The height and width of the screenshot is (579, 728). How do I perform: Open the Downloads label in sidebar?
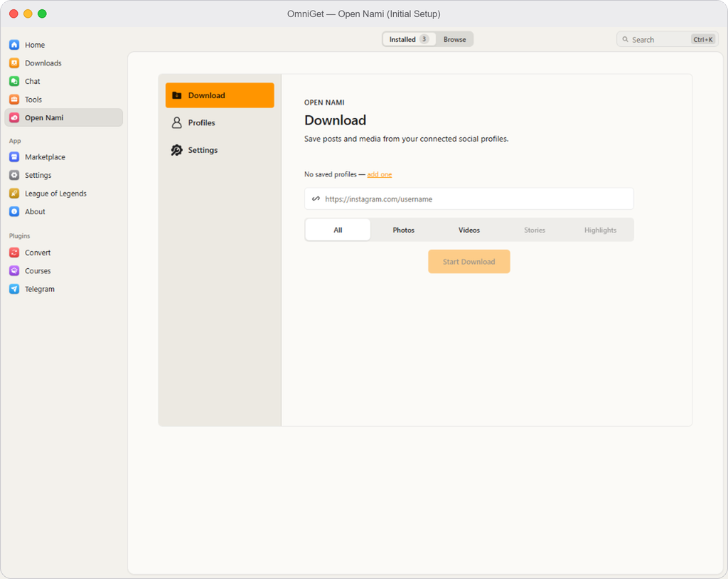point(43,63)
